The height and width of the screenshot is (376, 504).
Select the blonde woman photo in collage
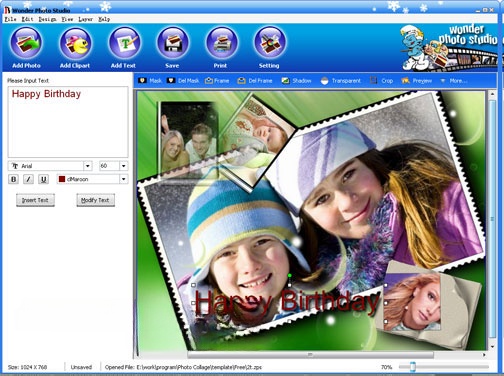coord(413,303)
